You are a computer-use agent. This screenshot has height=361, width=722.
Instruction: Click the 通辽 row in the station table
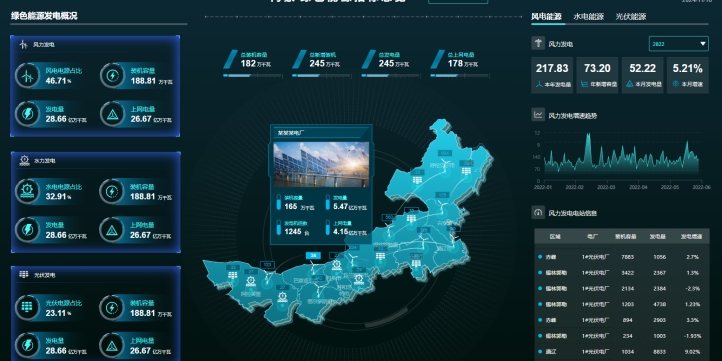point(621,351)
